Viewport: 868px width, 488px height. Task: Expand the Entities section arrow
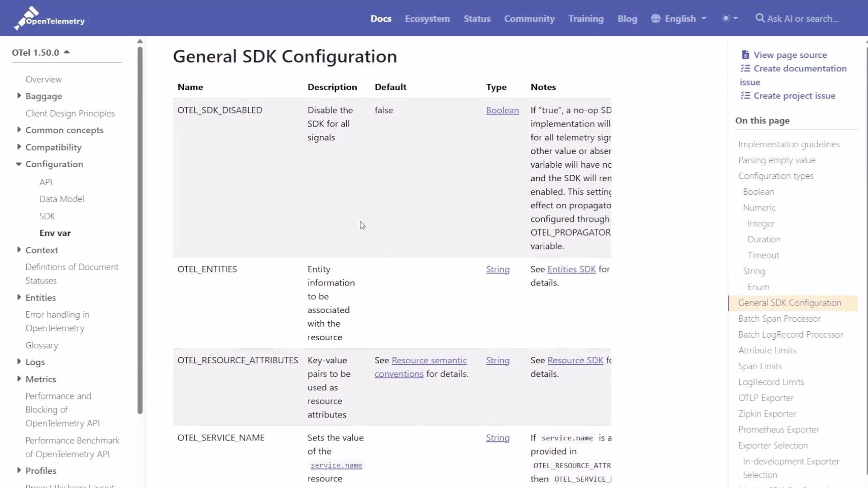(19, 297)
